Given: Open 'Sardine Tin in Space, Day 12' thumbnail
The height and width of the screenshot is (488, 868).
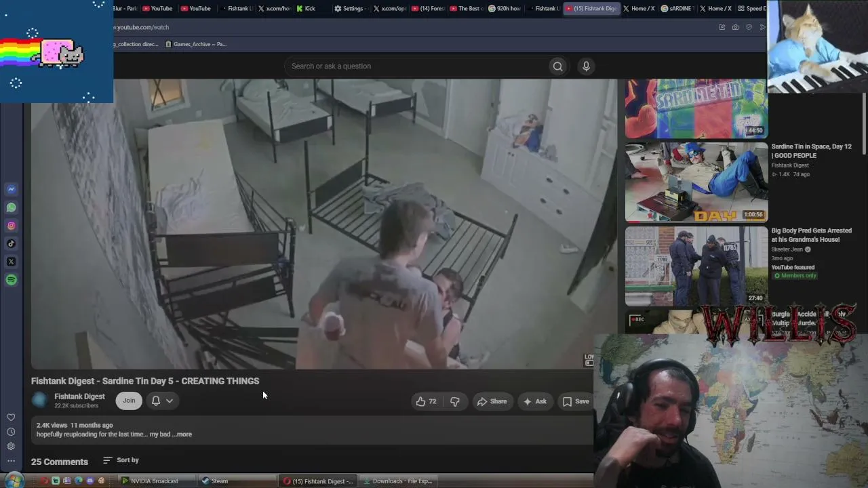Looking at the screenshot, I should pyautogui.click(x=696, y=182).
